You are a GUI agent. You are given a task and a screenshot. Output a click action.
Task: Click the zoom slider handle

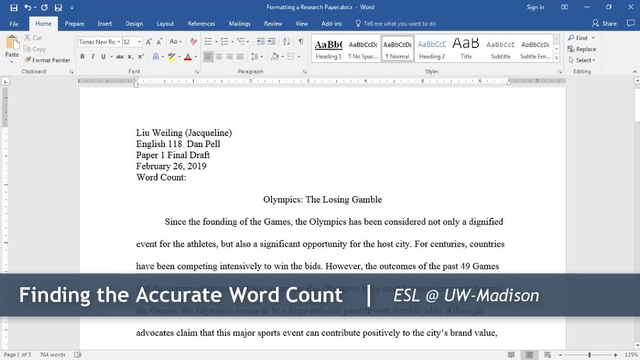click(x=589, y=355)
